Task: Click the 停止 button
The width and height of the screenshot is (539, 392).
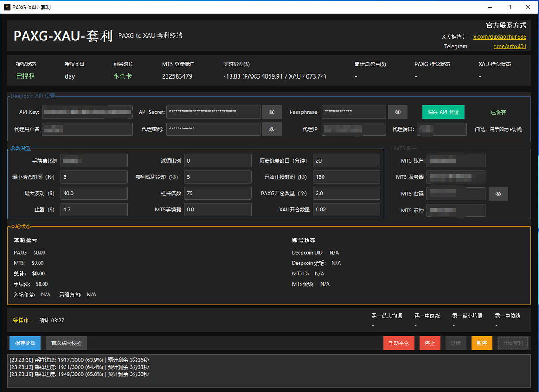Action: pos(430,343)
